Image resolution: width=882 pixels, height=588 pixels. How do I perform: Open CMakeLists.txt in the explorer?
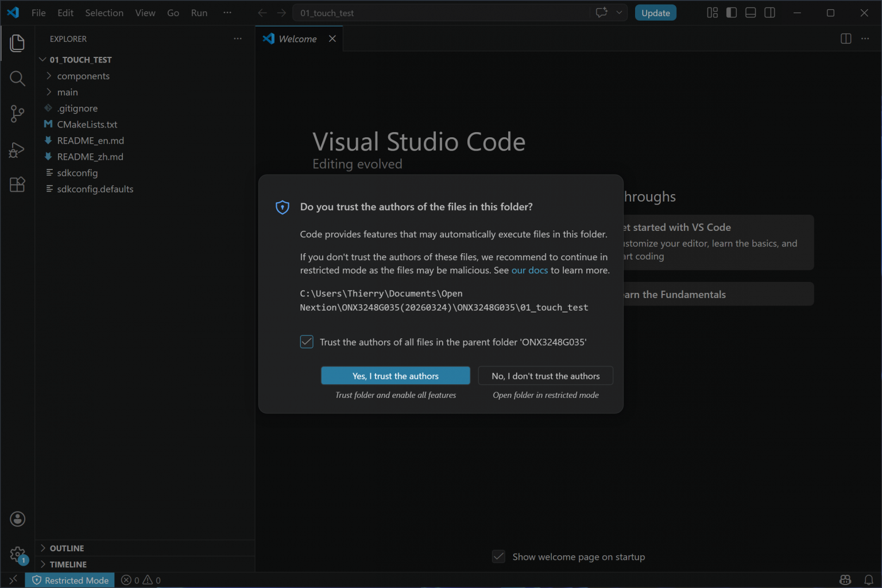click(x=87, y=125)
